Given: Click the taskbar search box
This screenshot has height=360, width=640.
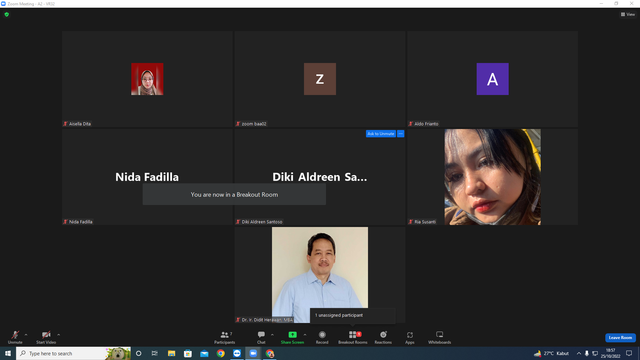Looking at the screenshot, I should click(73, 353).
